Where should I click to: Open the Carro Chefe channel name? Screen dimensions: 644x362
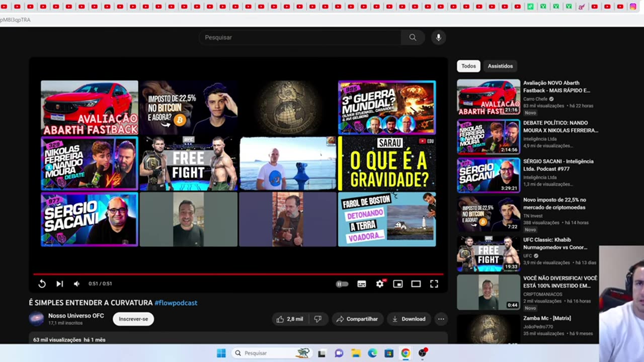point(535,99)
